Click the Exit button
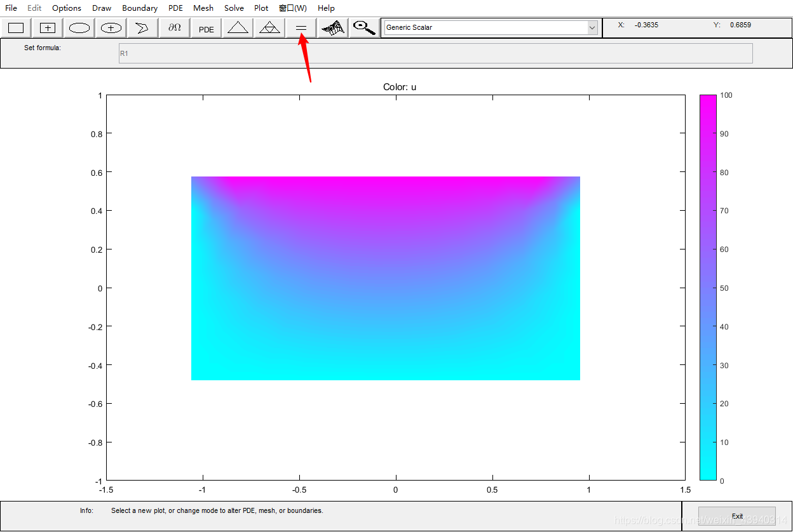Image resolution: width=793 pixels, height=532 pixels. 737,516
